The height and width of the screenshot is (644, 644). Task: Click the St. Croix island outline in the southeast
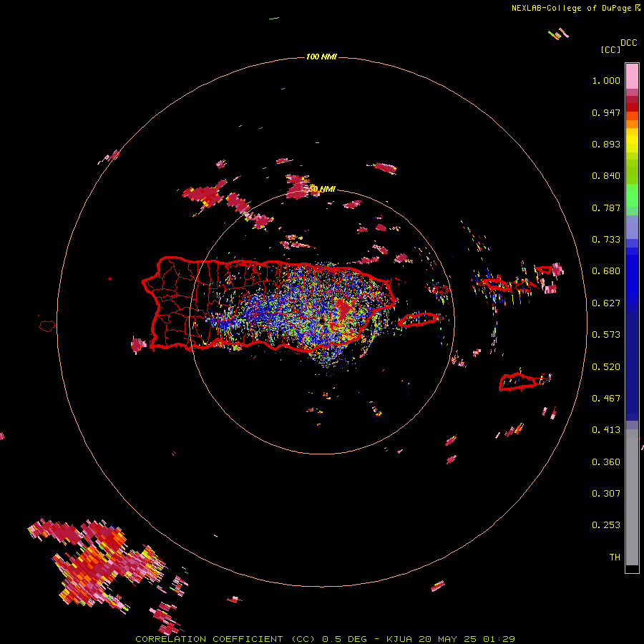tap(517, 382)
